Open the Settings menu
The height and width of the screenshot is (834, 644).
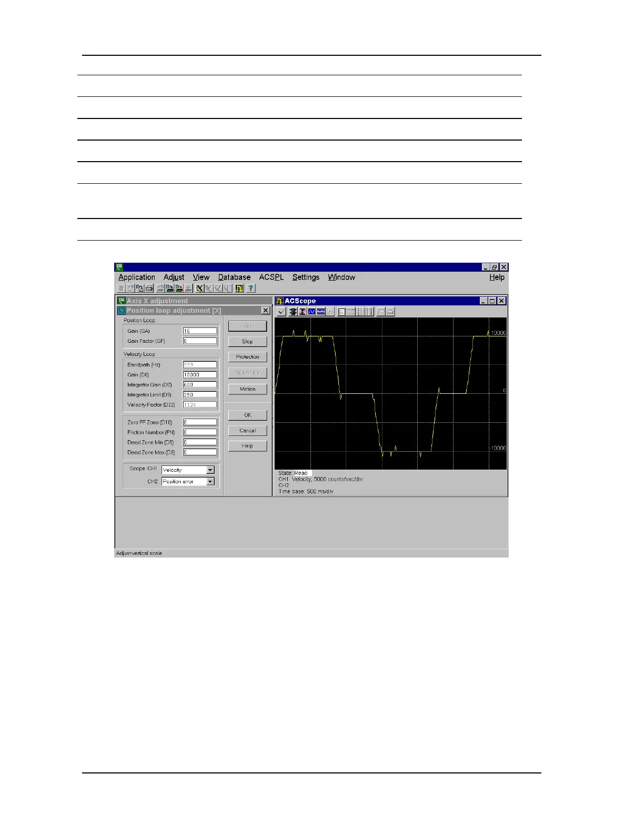[306, 277]
